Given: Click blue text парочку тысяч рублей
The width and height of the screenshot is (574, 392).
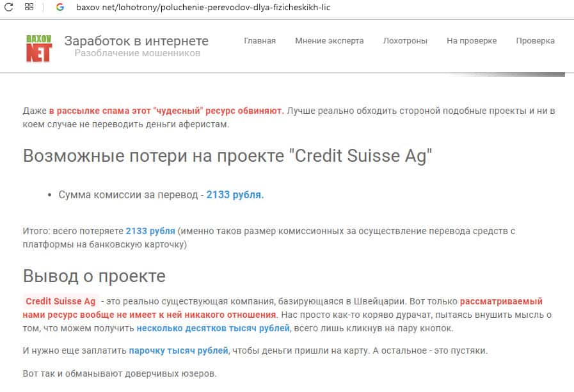Looking at the screenshot, I should point(179,350).
